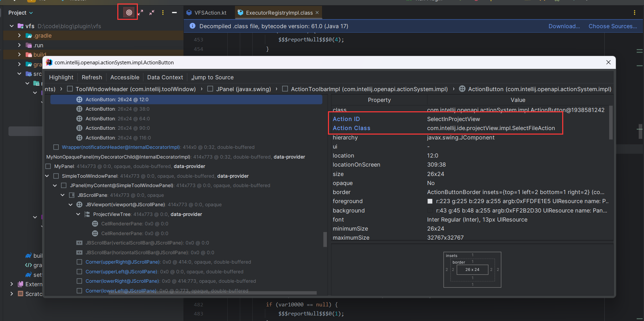Select JBScrollBar horizontalScrollBar icon
This screenshot has width=644, height=321.
pos(79,252)
